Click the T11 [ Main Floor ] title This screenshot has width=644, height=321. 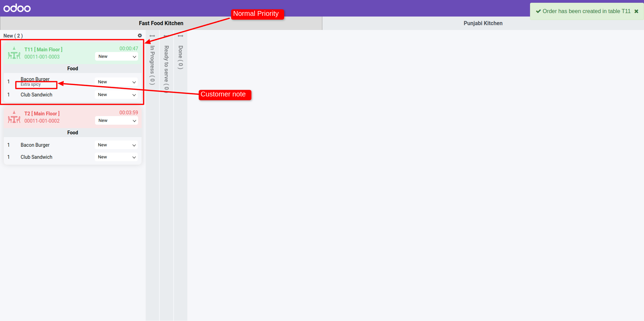point(43,50)
